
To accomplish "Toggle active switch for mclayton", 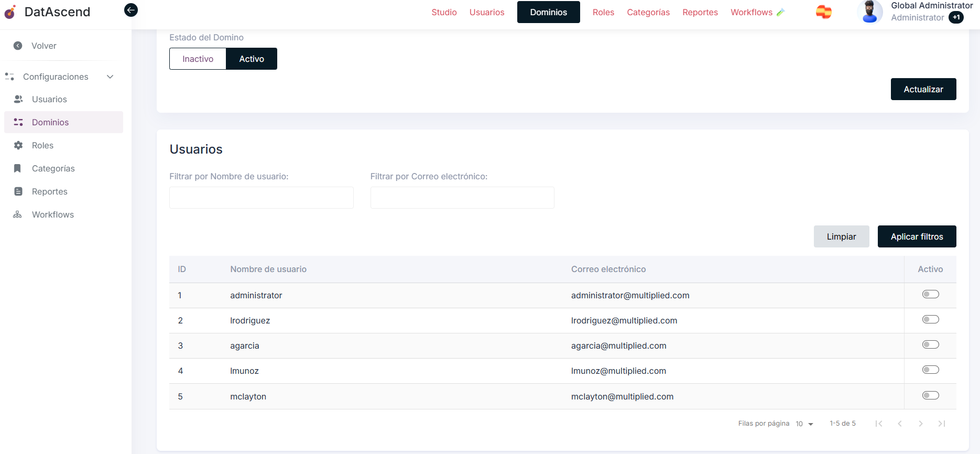I will pos(930,396).
